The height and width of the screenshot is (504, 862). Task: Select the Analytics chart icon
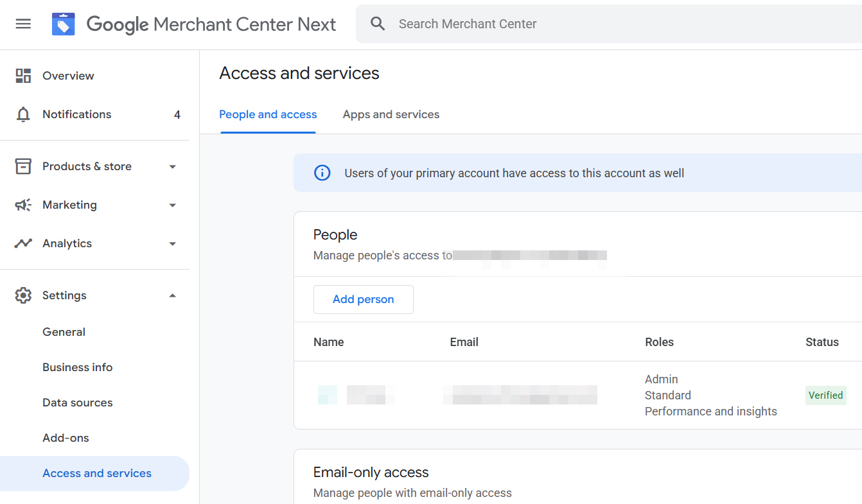[x=23, y=243]
